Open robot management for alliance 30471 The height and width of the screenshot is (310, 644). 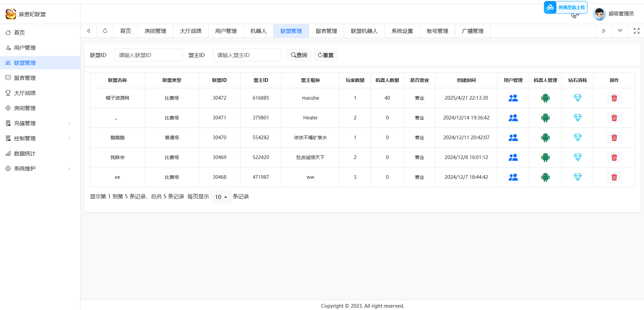(545, 118)
